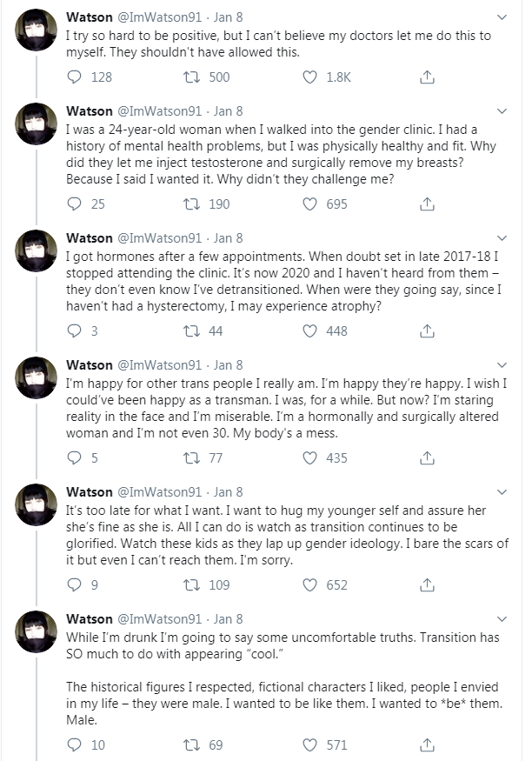Like the tweet with 1.8K likes

click(x=309, y=77)
